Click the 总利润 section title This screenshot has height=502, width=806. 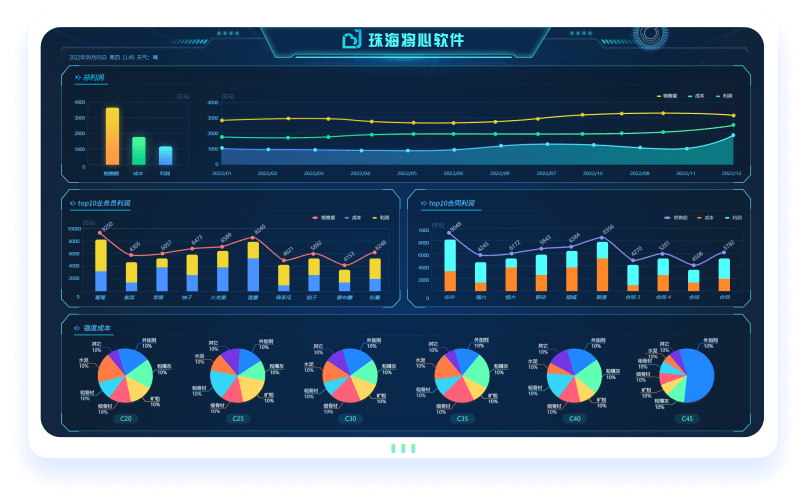pos(94,78)
